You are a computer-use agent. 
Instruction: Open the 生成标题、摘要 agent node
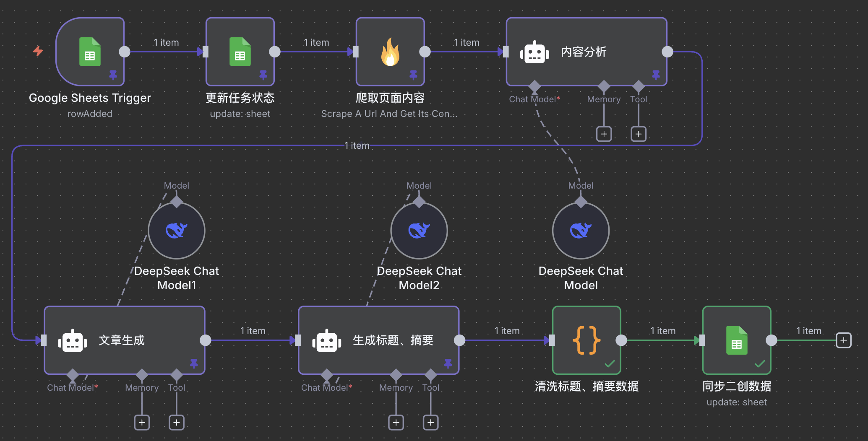tap(378, 340)
